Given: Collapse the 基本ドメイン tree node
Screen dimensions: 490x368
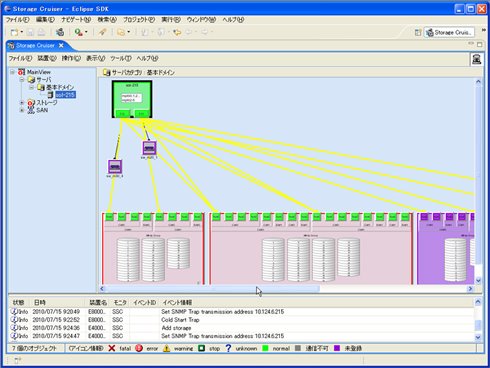Looking at the screenshot, I should (x=31, y=87).
